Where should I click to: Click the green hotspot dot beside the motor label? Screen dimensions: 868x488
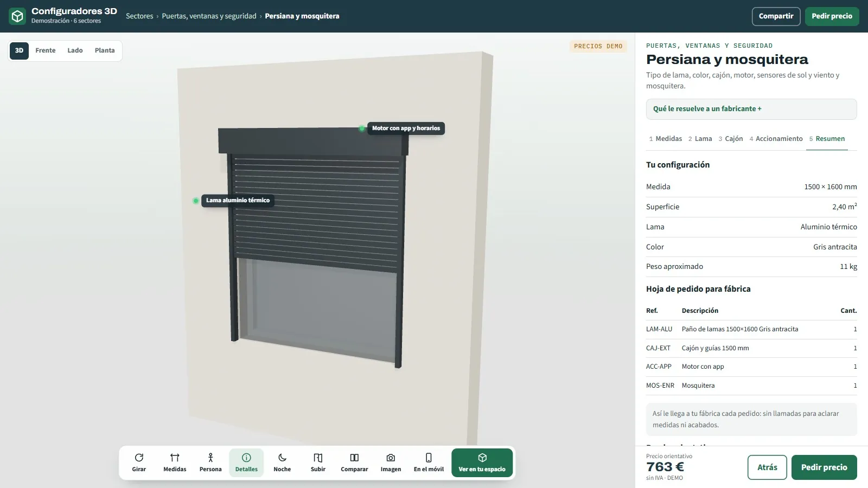tap(362, 129)
